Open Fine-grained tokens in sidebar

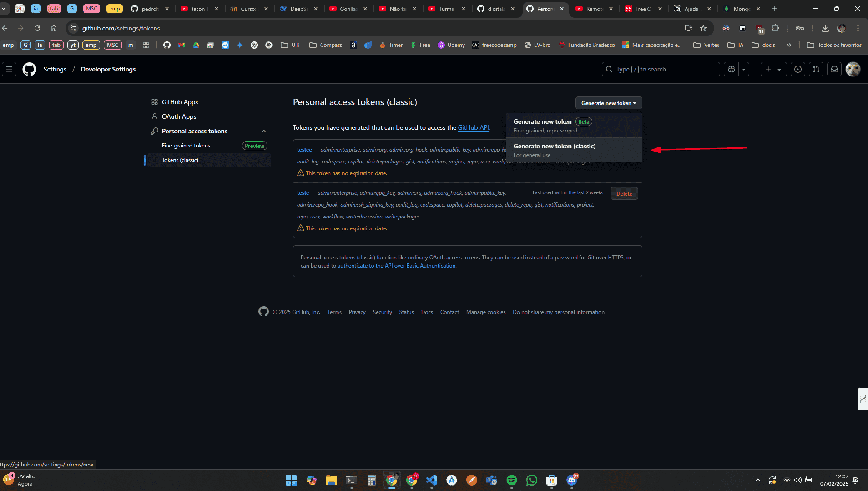[x=186, y=146]
